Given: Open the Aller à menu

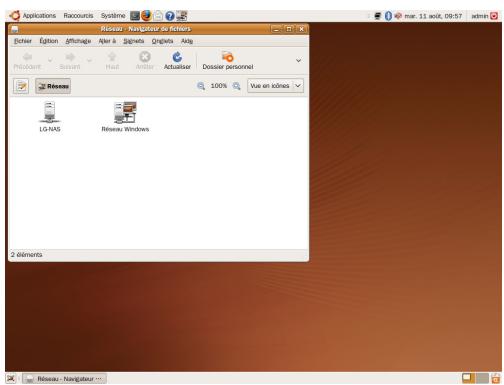Looking at the screenshot, I should click(107, 41).
